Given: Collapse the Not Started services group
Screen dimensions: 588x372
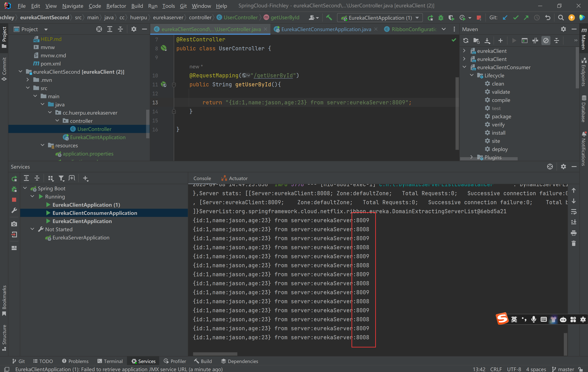Looking at the screenshot, I should (x=32, y=229).
